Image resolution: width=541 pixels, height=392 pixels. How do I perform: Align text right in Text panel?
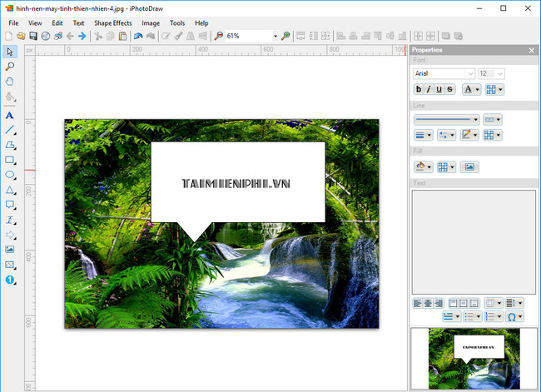[x=439, y=303]
